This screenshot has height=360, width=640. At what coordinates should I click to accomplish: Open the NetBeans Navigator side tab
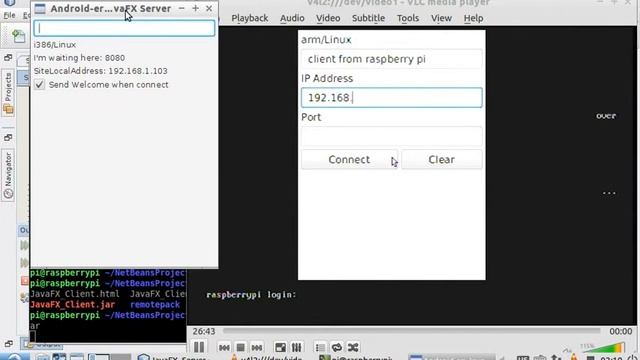pyautogui.click(x=8, y=175)
